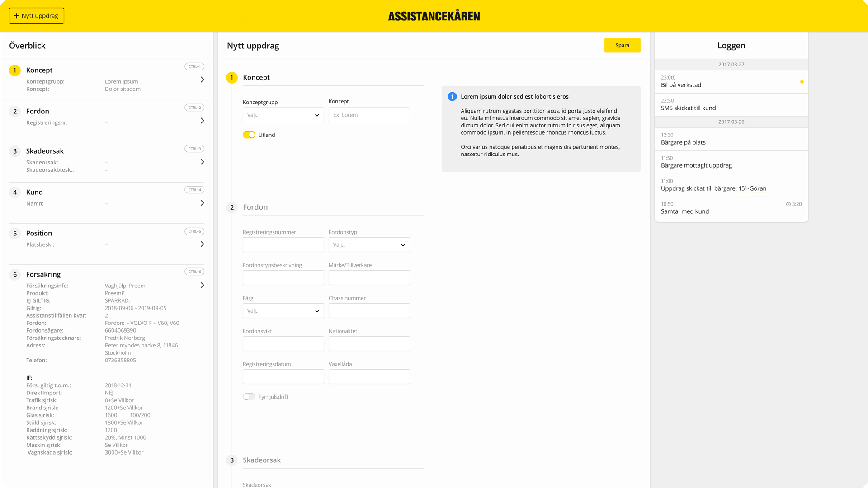Select Koncept section in Överblick
868x488 pixels.
107,80
